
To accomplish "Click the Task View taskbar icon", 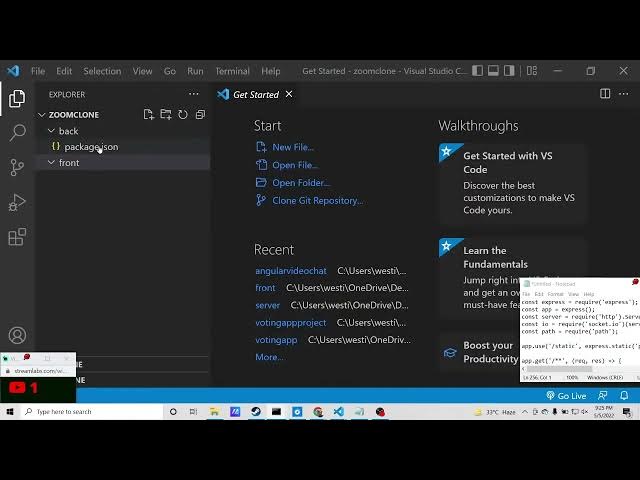I will pos(193,412).
